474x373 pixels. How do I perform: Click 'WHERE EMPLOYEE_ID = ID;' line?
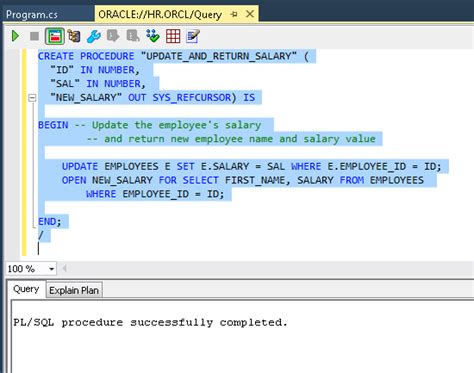[155, 194]
